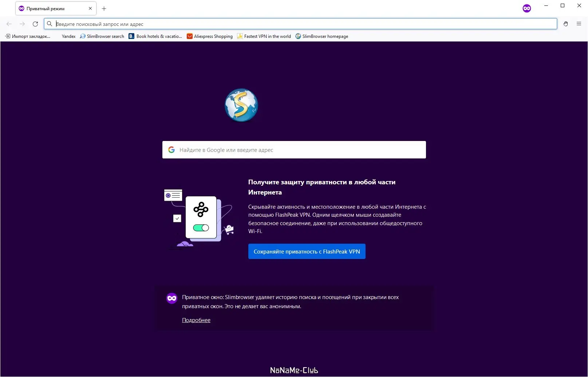The width and height of the screenshot is (588, 377).
Task: Click heading Получите защиту приватности в любой части Интернета
Action: click(x=322, y=187)
